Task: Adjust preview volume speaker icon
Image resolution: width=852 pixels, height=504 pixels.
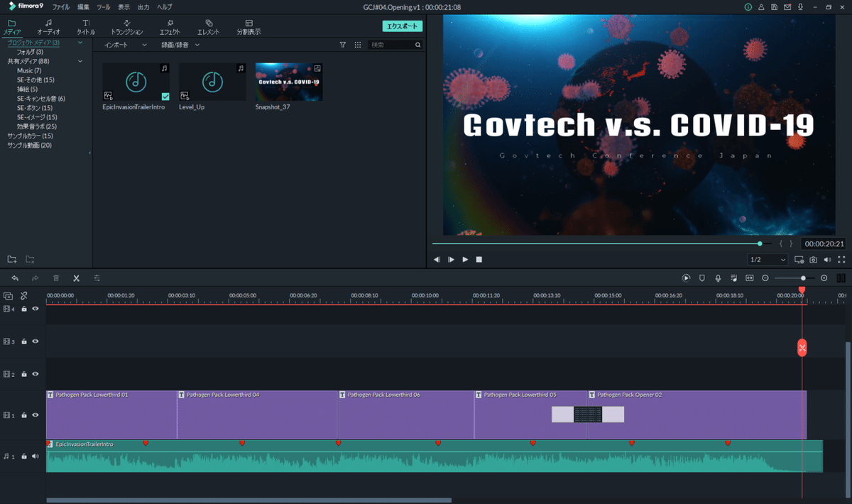Action: click(827, 260)
